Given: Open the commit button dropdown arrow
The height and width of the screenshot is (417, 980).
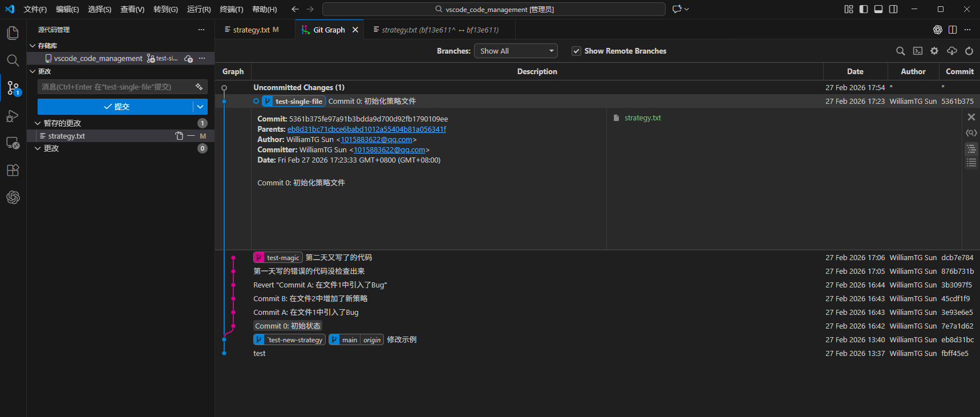Looking at the screenshot, I should 200,107.
